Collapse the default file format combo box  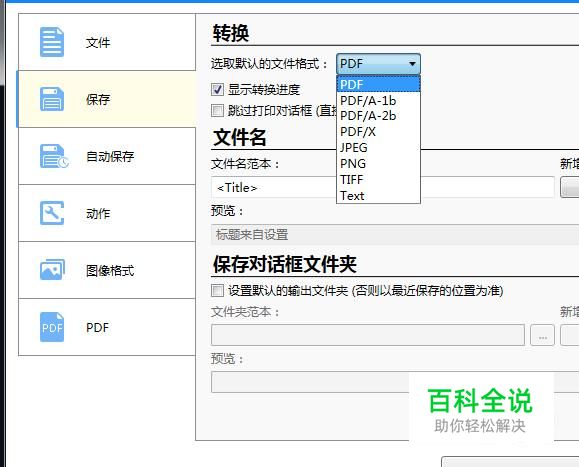(378, 64)
